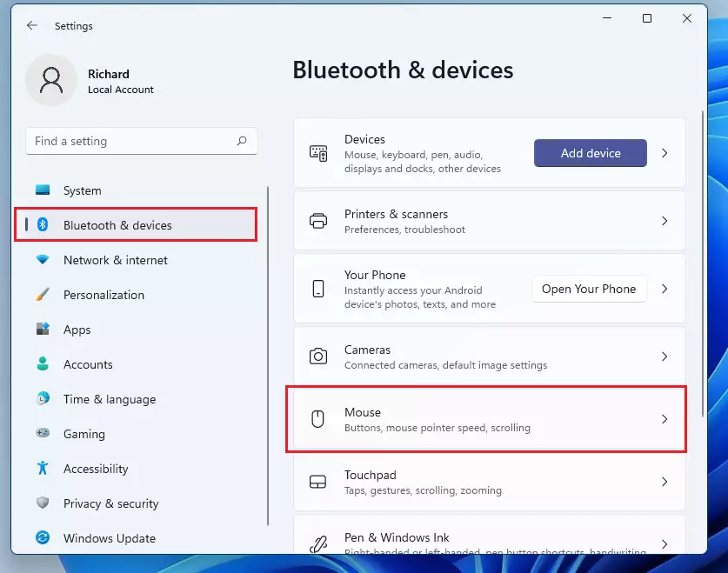This screenshot has height=573, width=728.
Task: Click the Accessibility figure icon
Action: (x=43, y=468)
